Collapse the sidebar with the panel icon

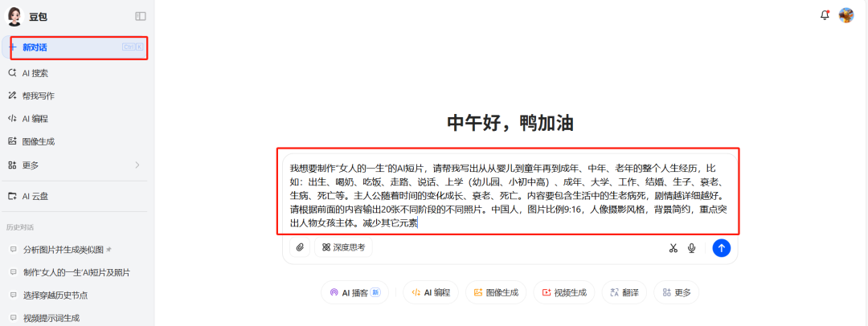141,16
